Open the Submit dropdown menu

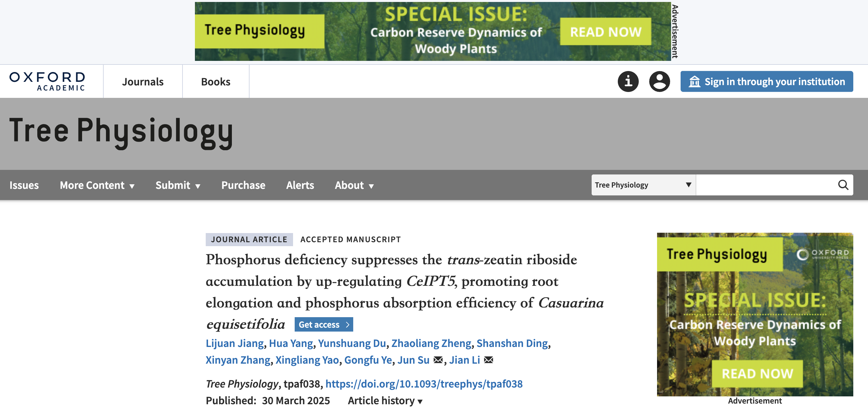click(178, 185)
